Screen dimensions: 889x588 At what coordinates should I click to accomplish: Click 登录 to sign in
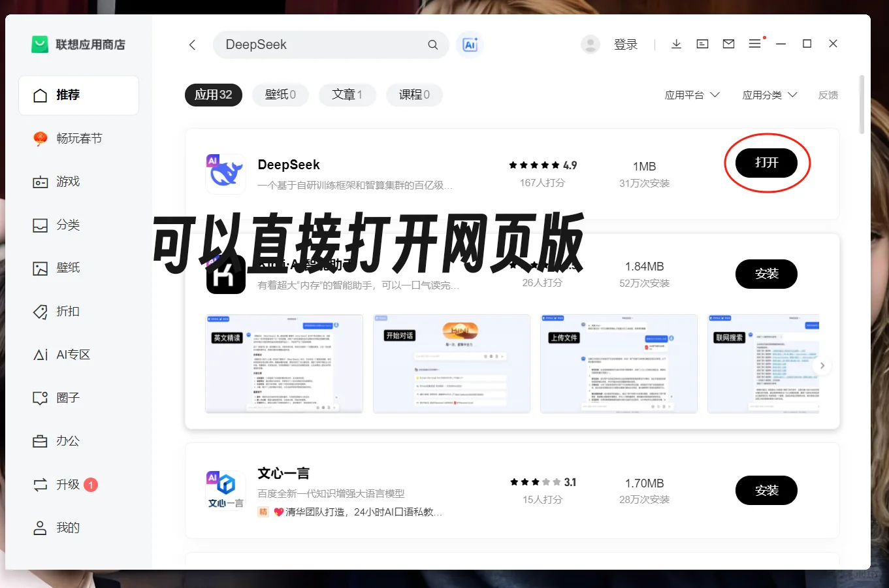(x=625, y=44)
